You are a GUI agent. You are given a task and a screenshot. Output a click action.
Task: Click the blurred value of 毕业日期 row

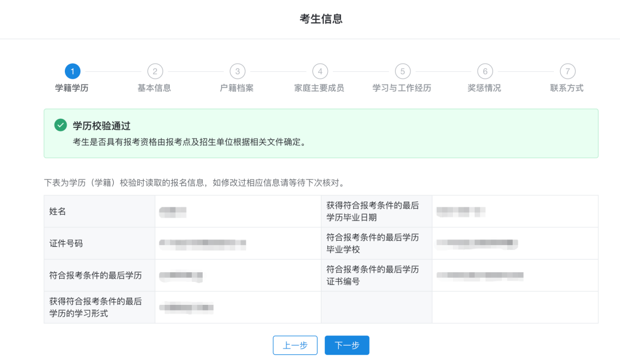click(460, 212)
